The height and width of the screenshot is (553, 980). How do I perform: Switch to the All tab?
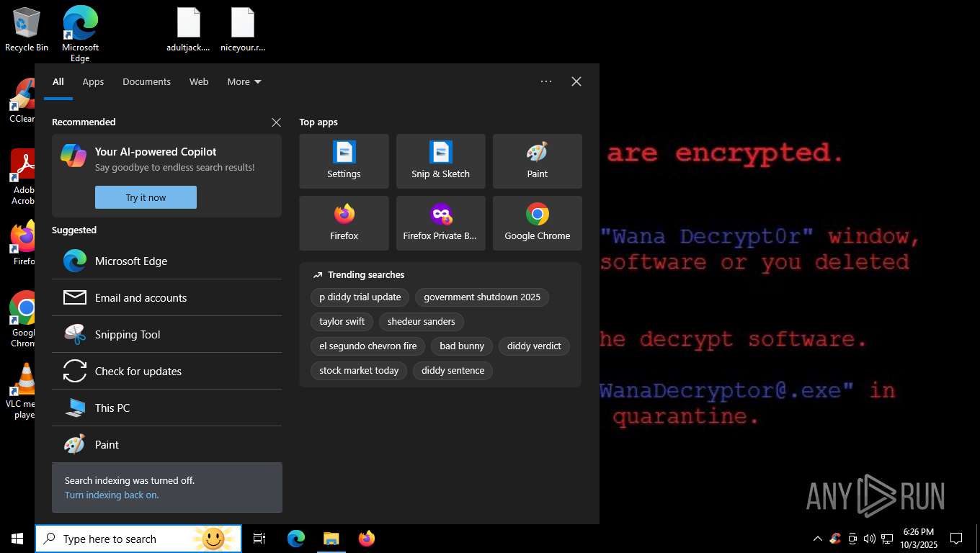pos(58,81)
